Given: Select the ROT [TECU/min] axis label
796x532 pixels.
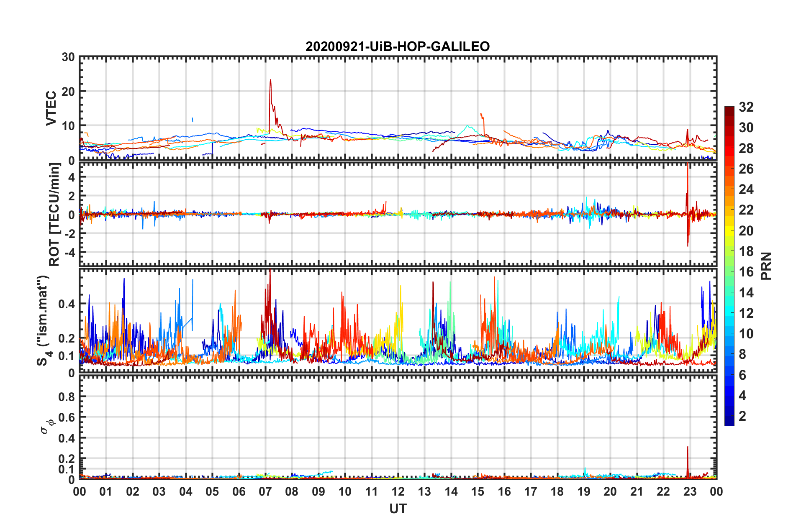Looking at the screenshot, I should 54,215.
